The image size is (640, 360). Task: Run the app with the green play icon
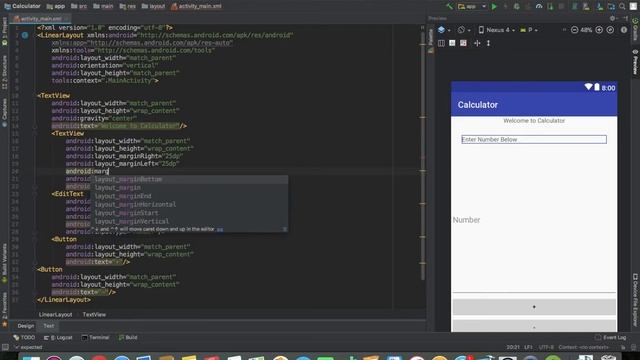click(494, 7)
